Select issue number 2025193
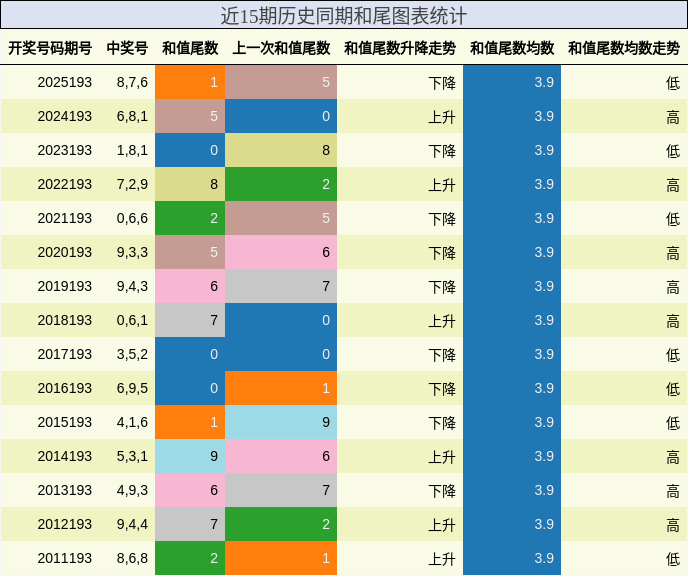Viewport: 688px width, 576px height. [x=64, y=82]
